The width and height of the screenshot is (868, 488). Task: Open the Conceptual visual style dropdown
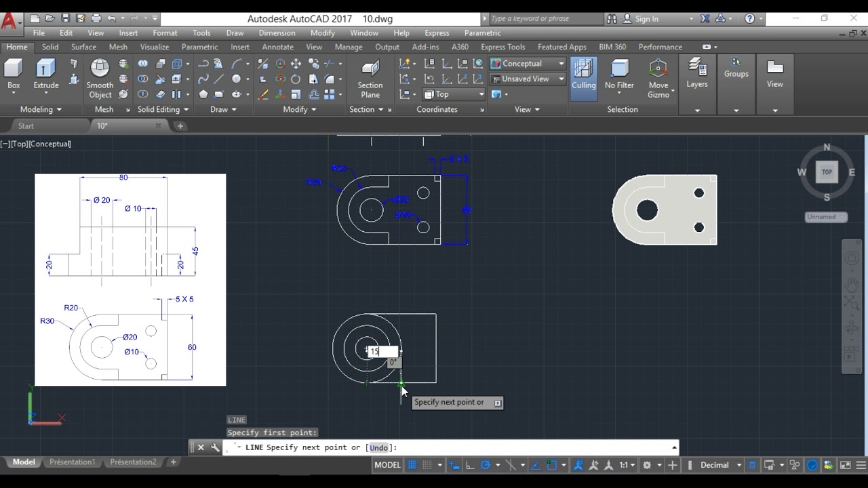tap(528, 64)
